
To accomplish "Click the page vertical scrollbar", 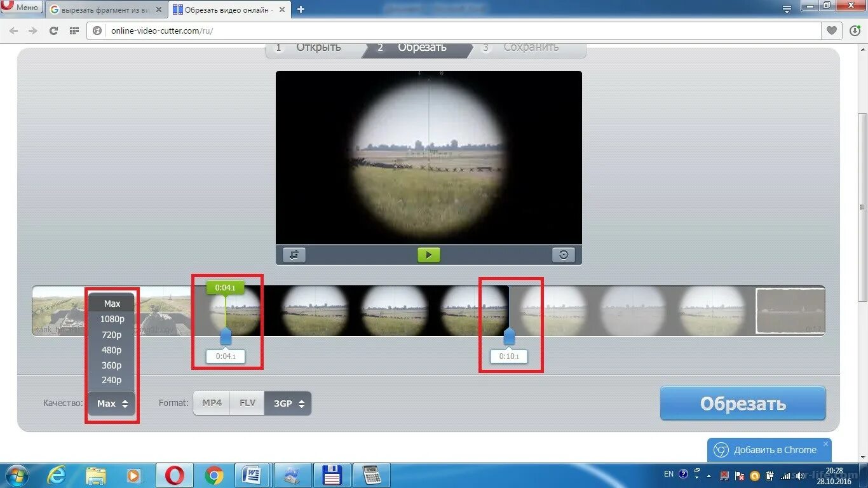I will coord(862,208).
